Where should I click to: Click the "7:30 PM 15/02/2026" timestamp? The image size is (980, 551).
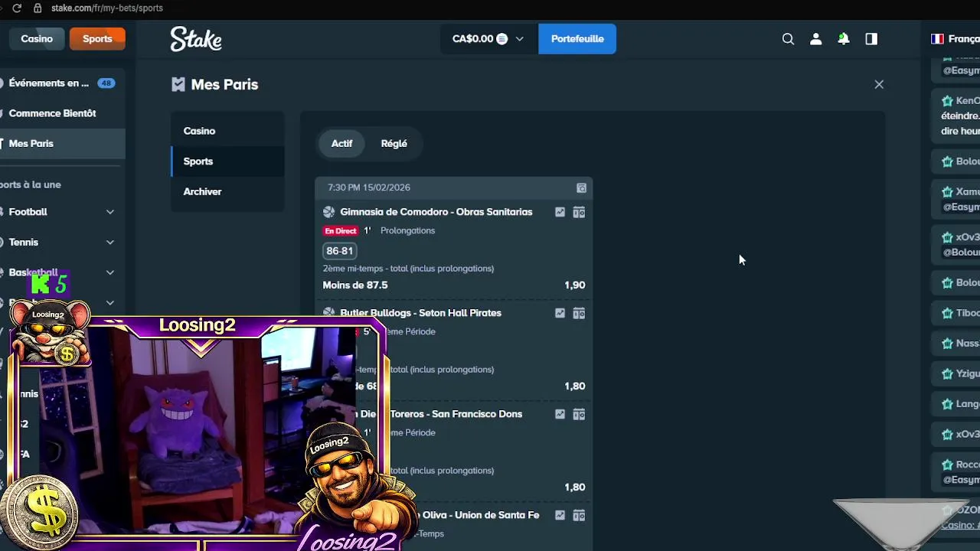pos(369,187)
